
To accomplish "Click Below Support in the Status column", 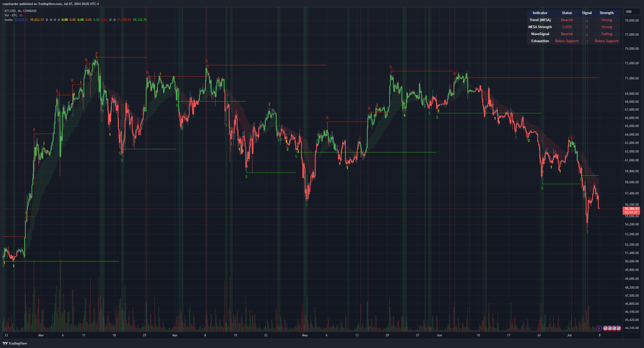I will pyautogui.click(x=567, y=41).
